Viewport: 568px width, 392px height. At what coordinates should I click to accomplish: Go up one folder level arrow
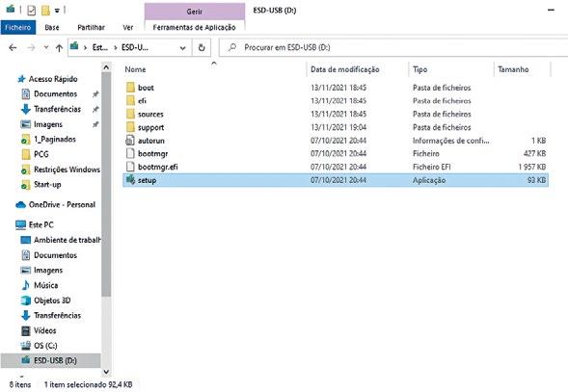pos(60,47)
